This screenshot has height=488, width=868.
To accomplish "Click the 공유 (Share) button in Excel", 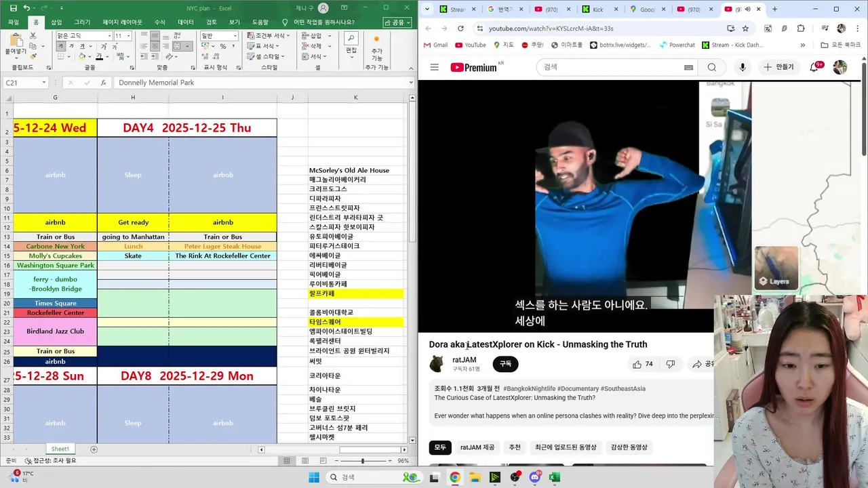I will [x=397, y=22].
